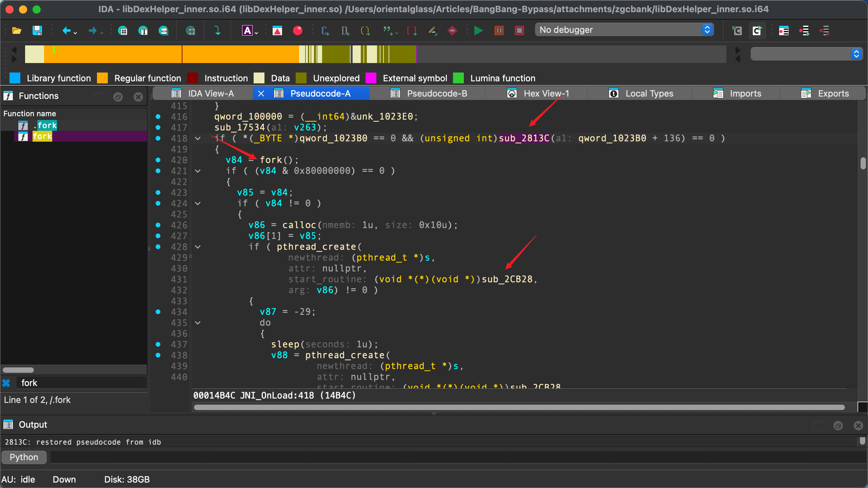Click the red square-brackets toolbar icon
Screen dimensions: 868x488
pos(412,30)
